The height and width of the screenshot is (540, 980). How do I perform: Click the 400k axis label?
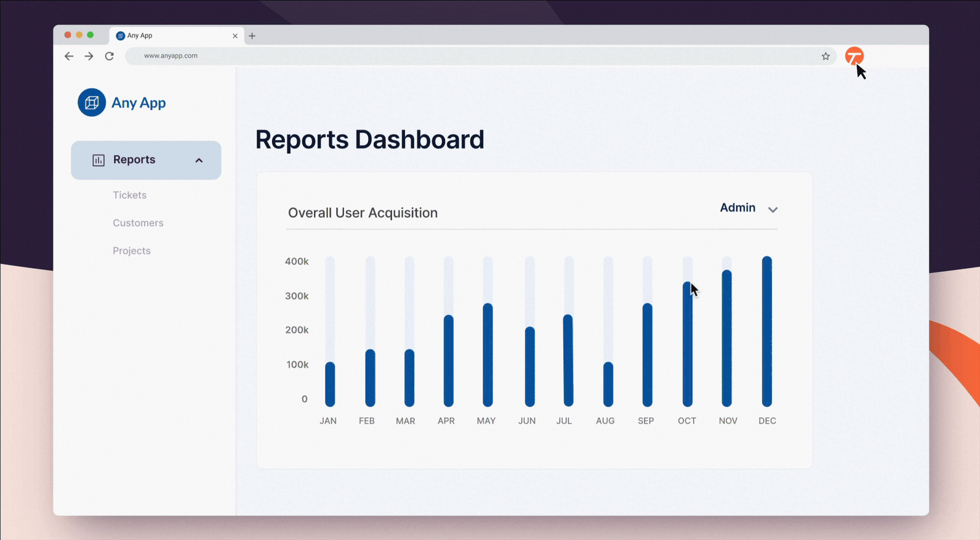click(x=297, y=261)
